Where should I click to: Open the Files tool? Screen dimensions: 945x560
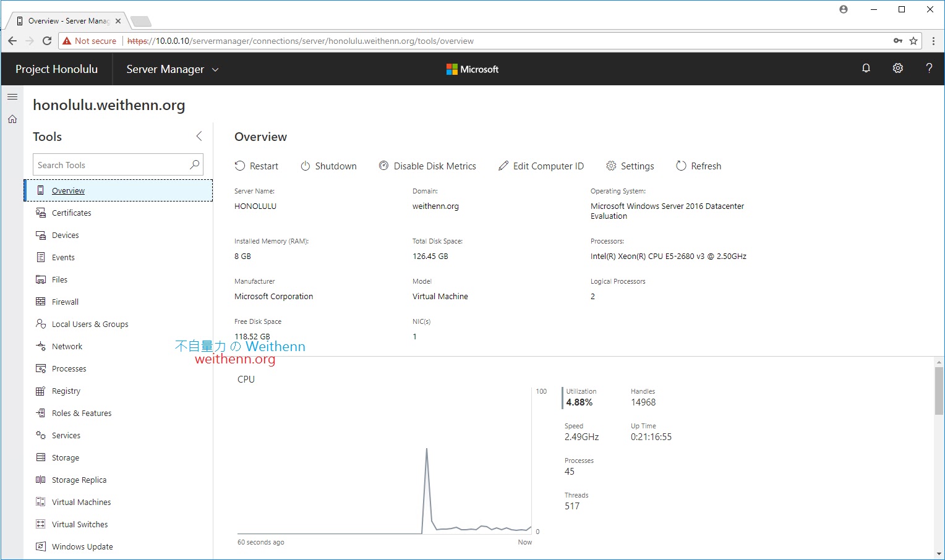tap(118, 279)
